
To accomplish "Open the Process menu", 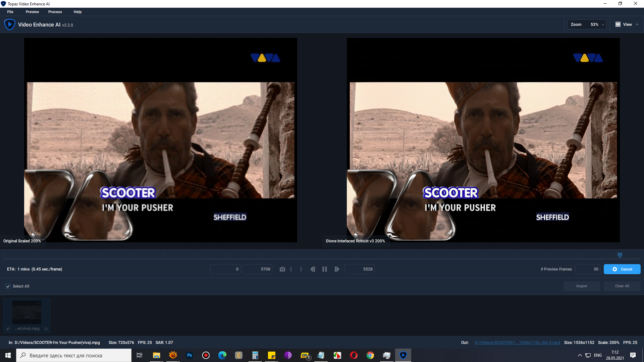I will (x=55, y=12).
